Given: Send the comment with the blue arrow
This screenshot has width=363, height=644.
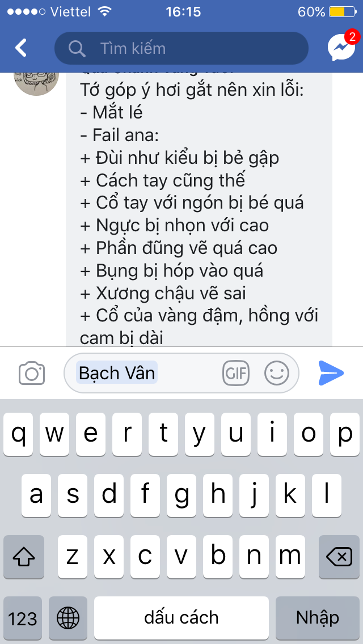Looking at the screenshot, I should pos(331,373).
